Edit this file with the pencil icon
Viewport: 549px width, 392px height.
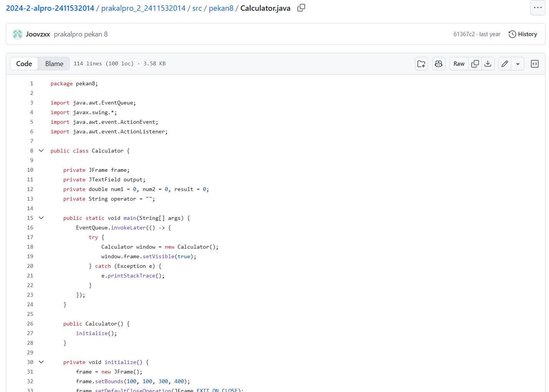coord(505,64)
